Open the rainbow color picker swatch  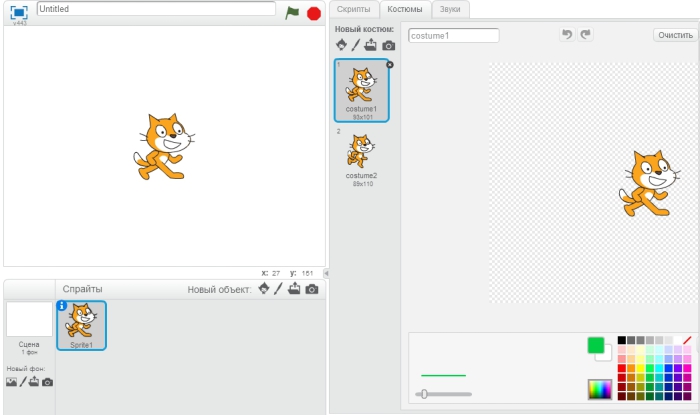point(599,389)
